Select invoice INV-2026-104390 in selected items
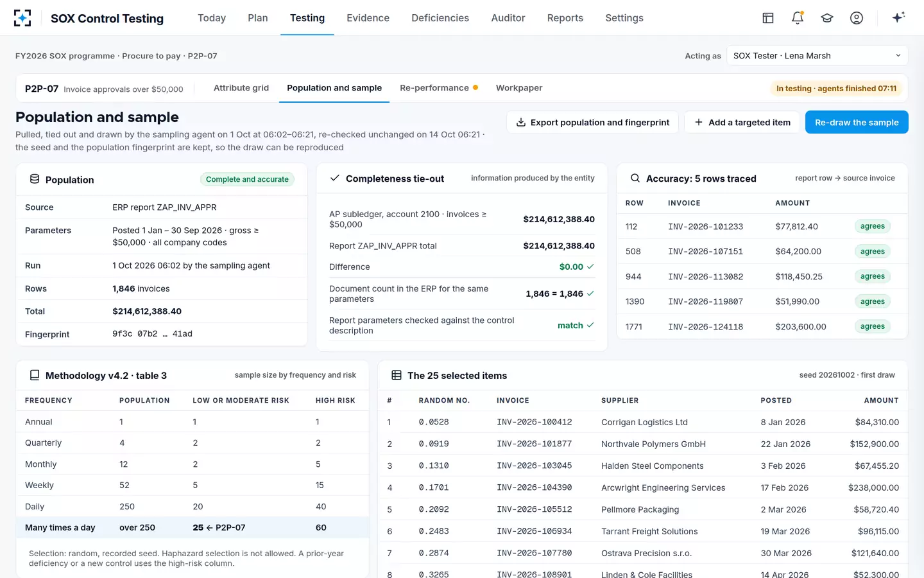Screen dimensions: 924x578 click(535, 487)
